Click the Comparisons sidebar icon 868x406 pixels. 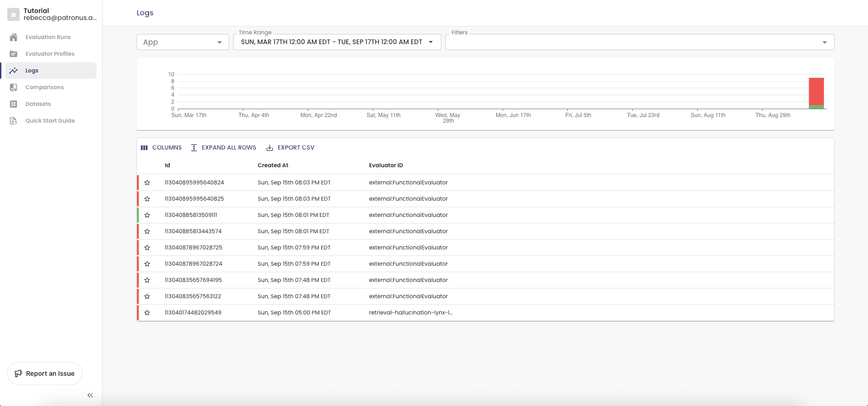(x=13, y=87)
